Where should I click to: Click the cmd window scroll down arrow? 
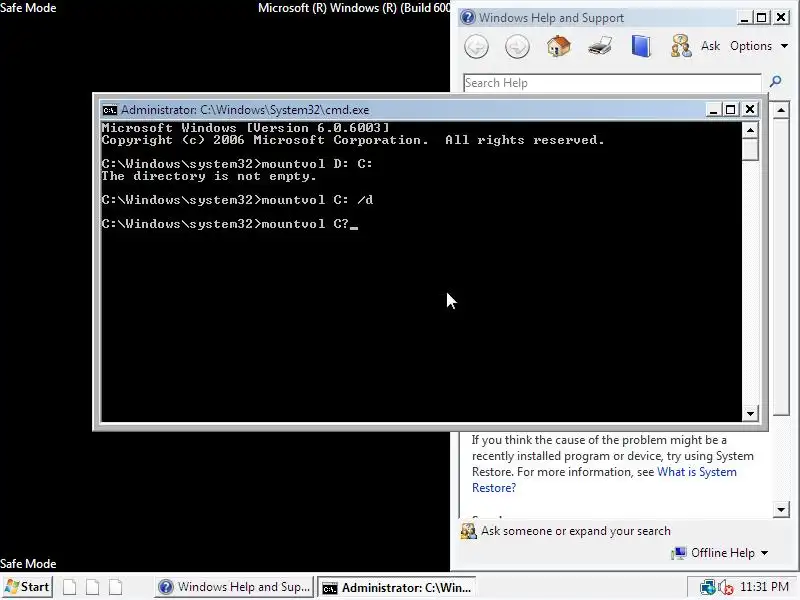coord(750,414)
